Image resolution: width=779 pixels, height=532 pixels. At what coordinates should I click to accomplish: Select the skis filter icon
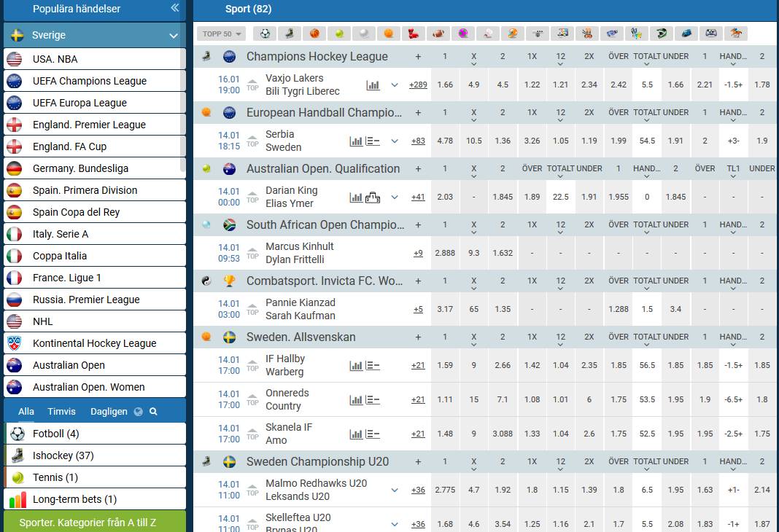637,34
